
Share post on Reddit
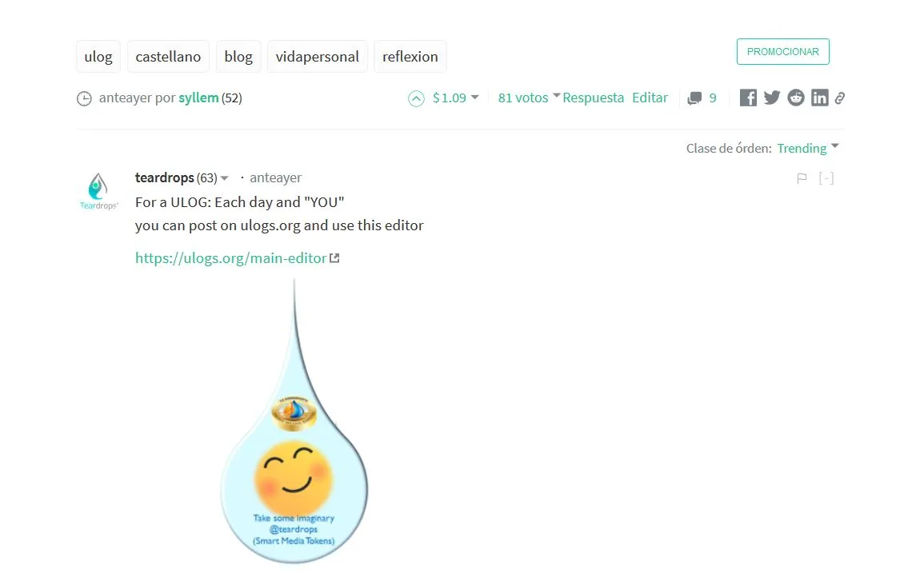coord(795,98)
